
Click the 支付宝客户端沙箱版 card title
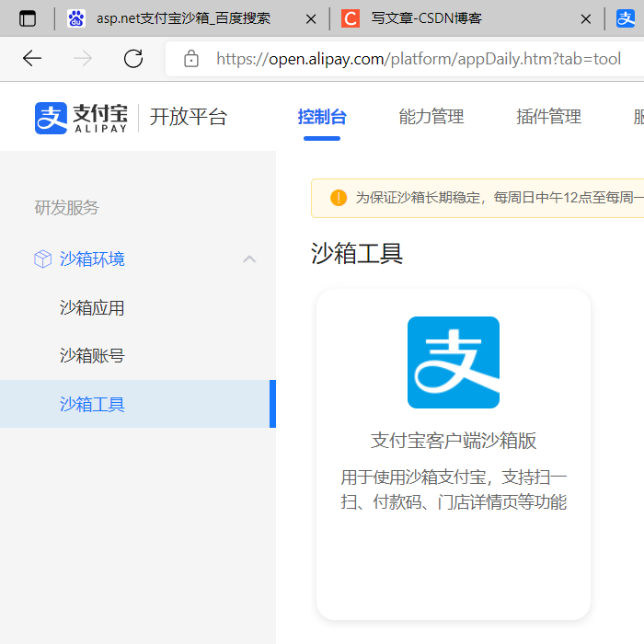tap(454, 441)
